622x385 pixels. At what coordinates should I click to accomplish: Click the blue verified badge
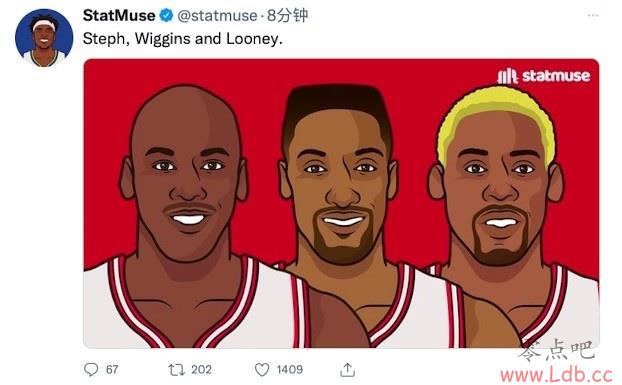tap(166, 15)
